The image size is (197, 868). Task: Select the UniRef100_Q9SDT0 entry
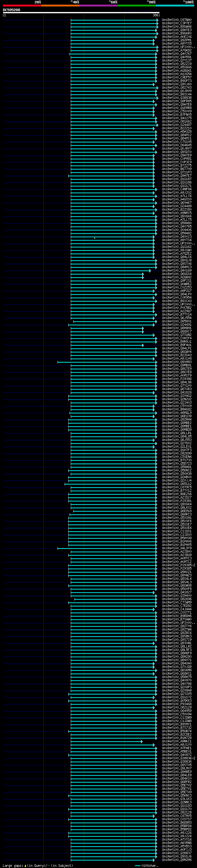[x=177, y=152]
